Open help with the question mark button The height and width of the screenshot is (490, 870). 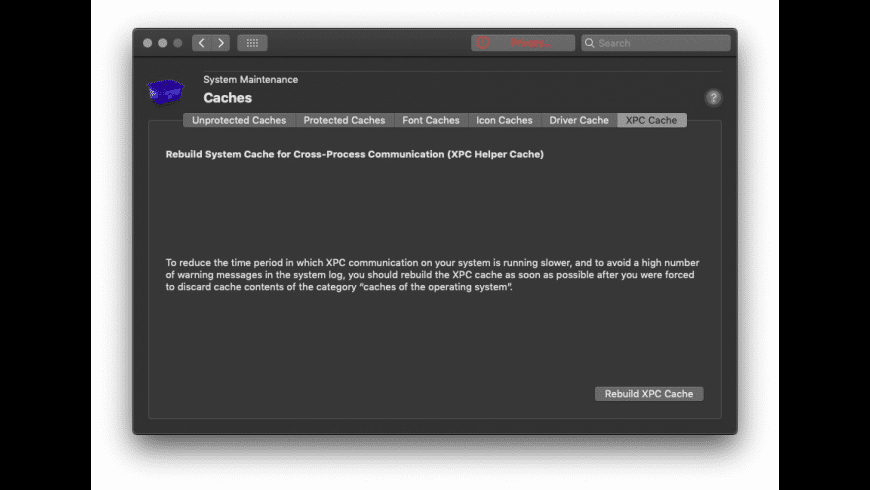714,98
